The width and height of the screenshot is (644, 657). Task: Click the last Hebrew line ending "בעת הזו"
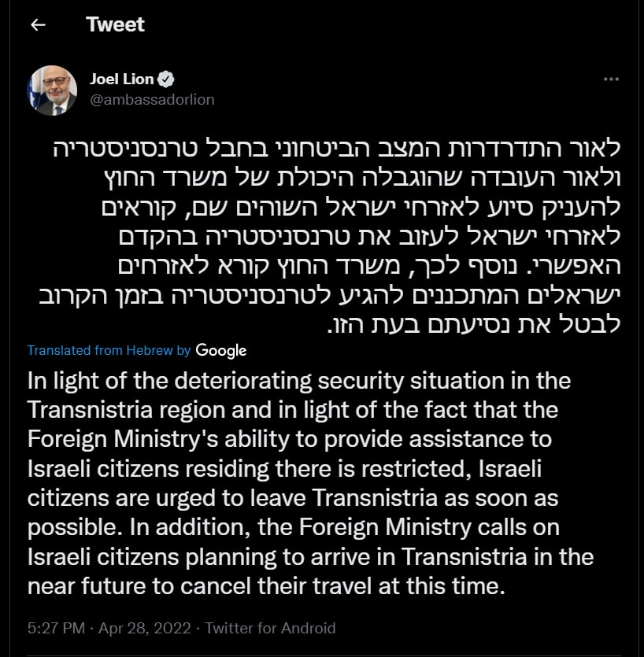tap(474, 325)
